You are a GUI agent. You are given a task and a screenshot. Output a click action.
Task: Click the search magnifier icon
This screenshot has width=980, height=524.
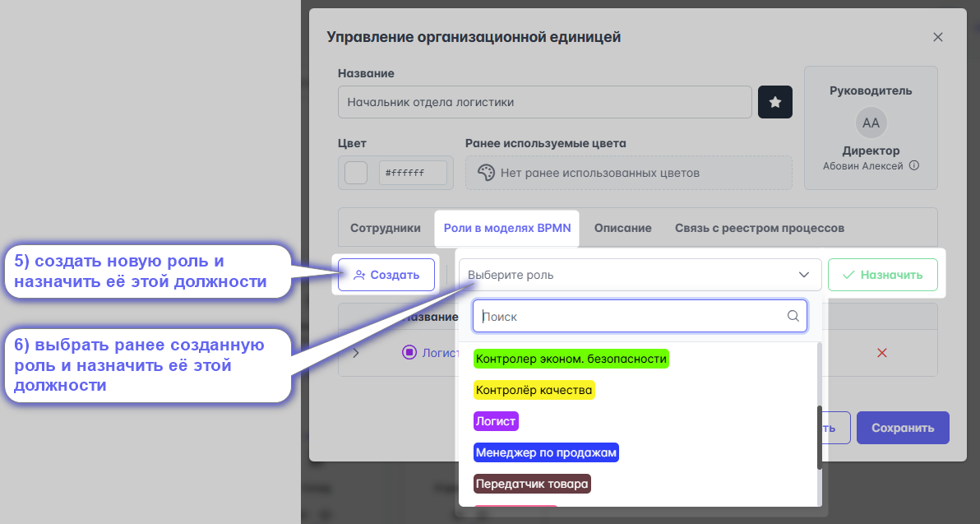[793, 316]
